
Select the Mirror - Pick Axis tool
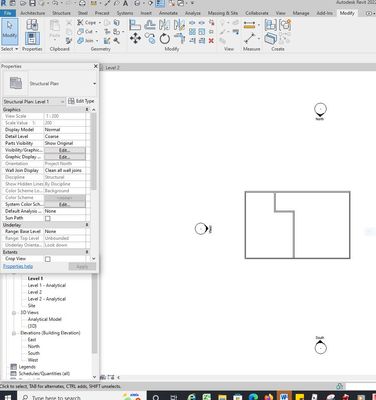click(164, 25)
